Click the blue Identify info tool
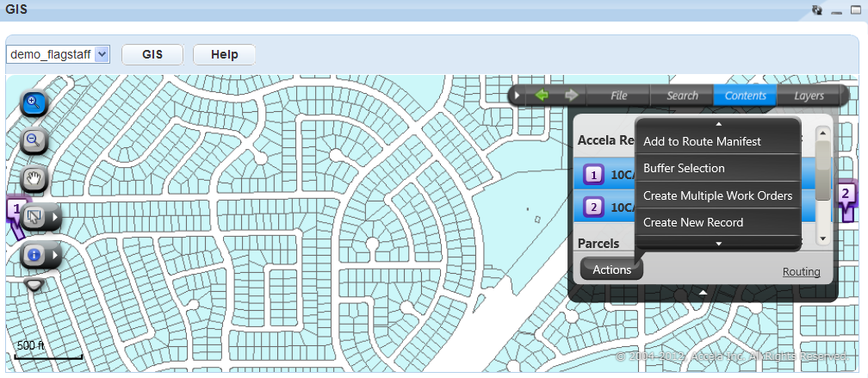Viewport: 868px width, 378px height. (x=34, y=255)
